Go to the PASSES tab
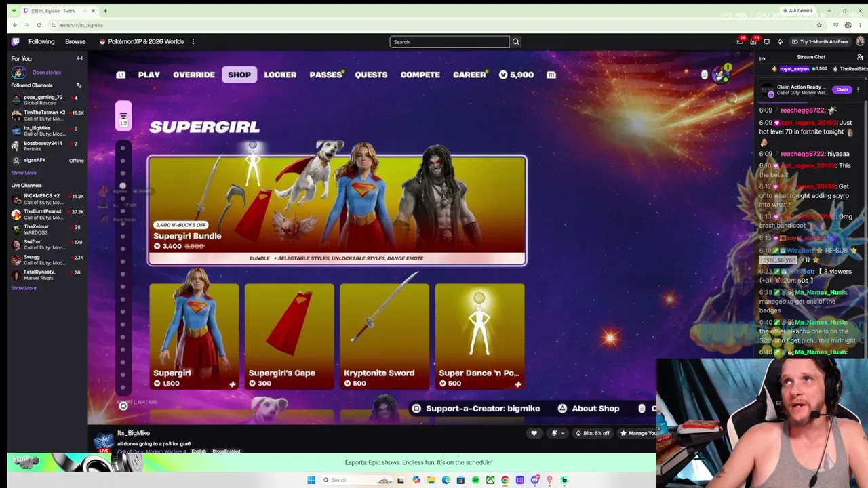Screen dimensions: 868x488 click(x=325, y=75)
